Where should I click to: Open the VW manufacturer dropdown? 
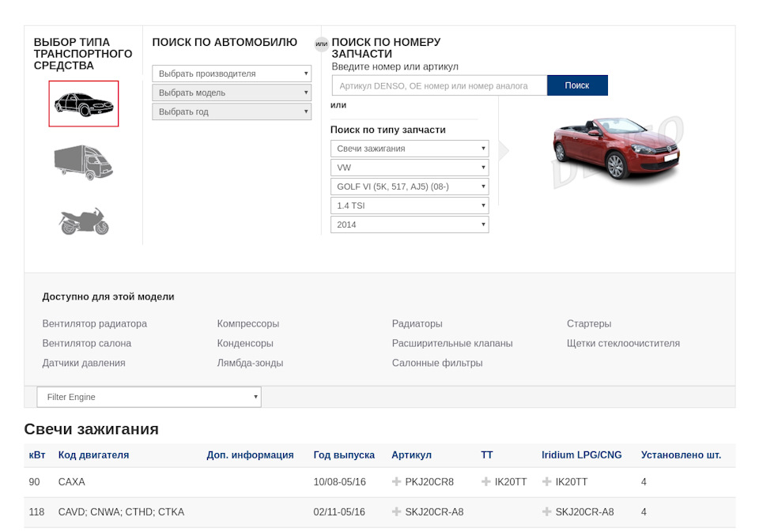click(410, 168)
